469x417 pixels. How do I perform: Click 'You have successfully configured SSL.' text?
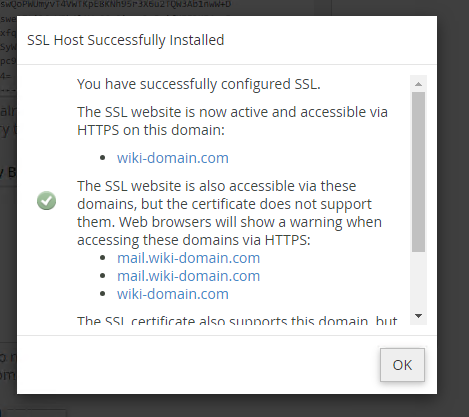pos(199,84)
